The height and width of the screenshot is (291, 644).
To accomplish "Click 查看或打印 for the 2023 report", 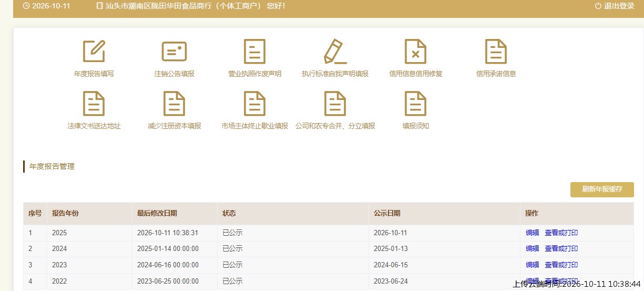I will 561,265.
